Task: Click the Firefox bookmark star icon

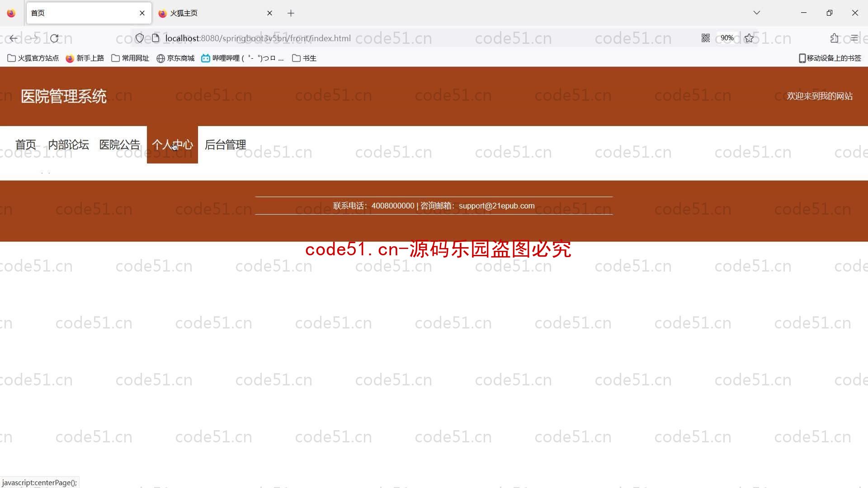Action: pyautogui.click(x=750, y=38)
